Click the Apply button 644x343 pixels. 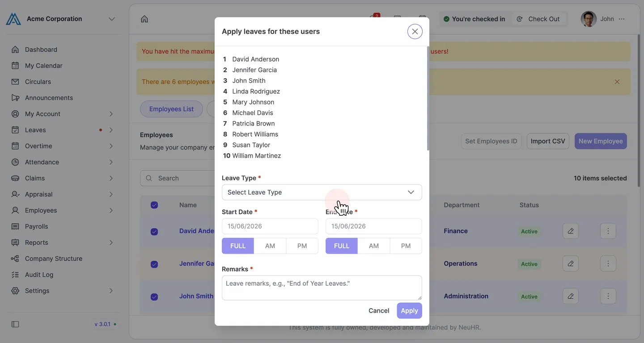(x=409, y=311)
